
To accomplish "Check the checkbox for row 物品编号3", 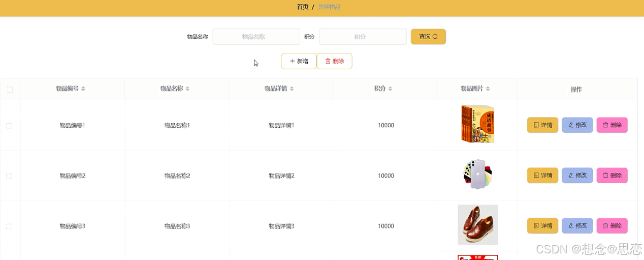I will click(x=9, y=226).
